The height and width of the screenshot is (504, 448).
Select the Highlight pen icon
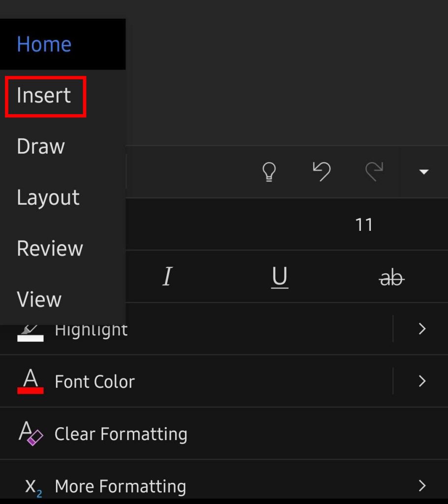[x=30, y=329]
